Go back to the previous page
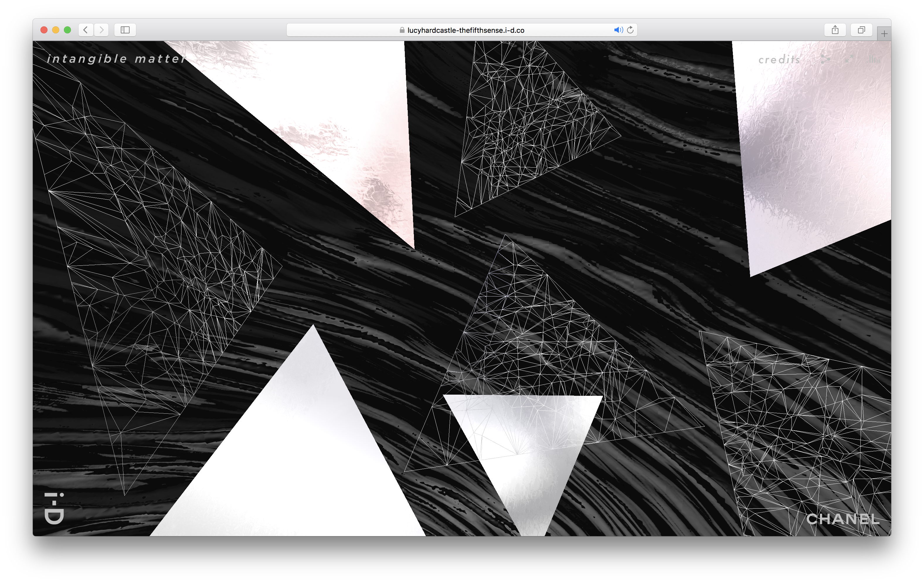 click(86, 30)
